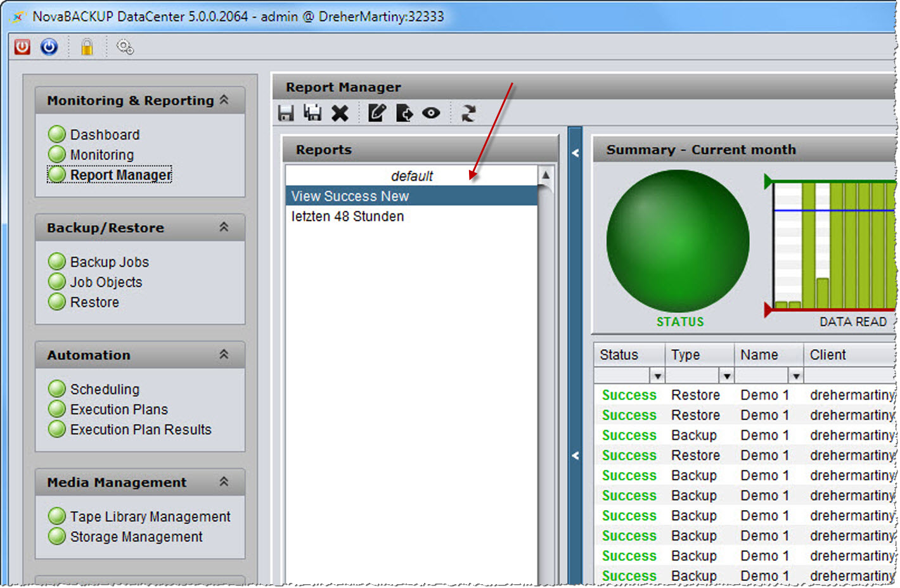This screenshot has width=900, height=588.
Task: Select the 'View Success New' report
Action: coord(411,196)
